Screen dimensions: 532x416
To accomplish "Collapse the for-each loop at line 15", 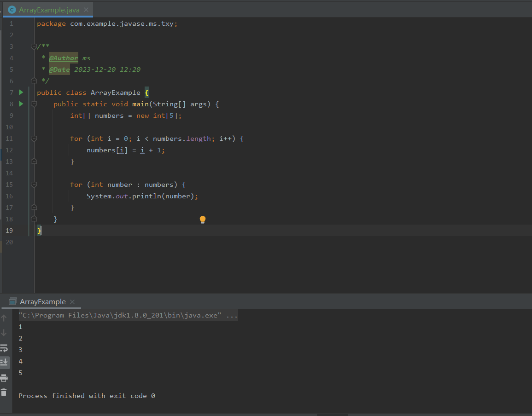I will pyautogui.click(x=34, y=185).
